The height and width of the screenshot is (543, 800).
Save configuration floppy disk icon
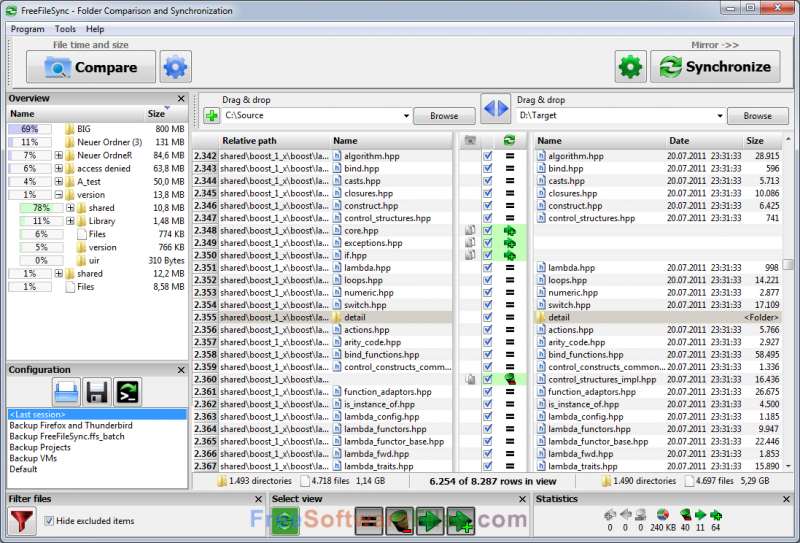96,392
